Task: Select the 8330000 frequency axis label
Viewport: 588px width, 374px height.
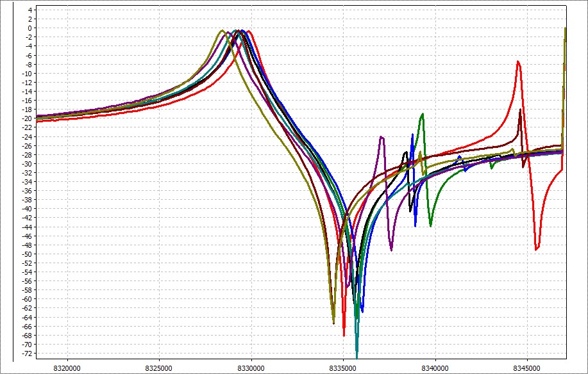Action: [251, 368]
